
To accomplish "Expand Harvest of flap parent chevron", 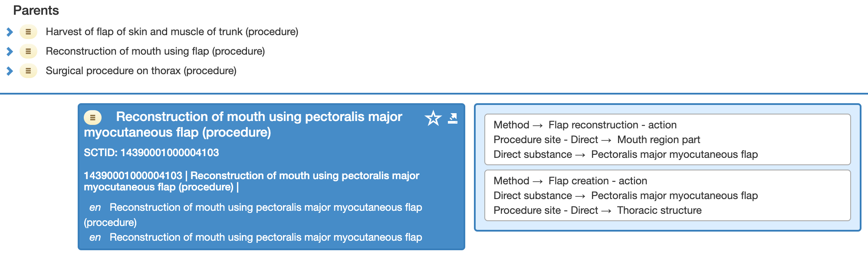I will 10,32.
